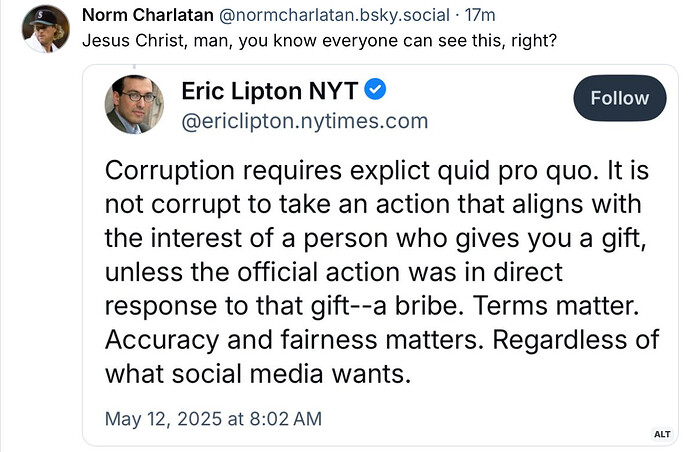Show the ALT text badge

(662, 434)
